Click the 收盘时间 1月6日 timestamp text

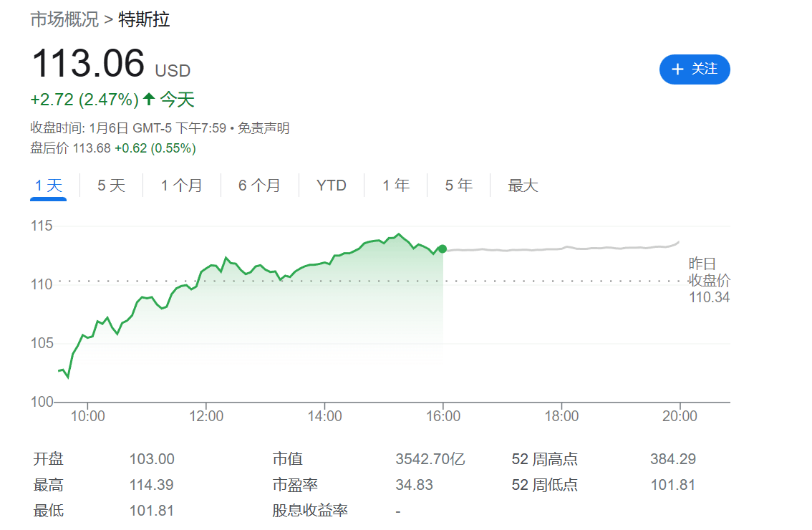pos(128,128)
